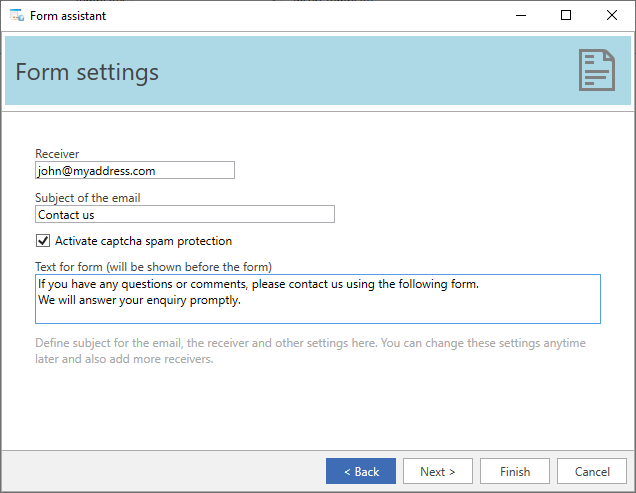Click the 'Subject of the email' label
This screenshot has height=493, width=636.
pos(88,198)
